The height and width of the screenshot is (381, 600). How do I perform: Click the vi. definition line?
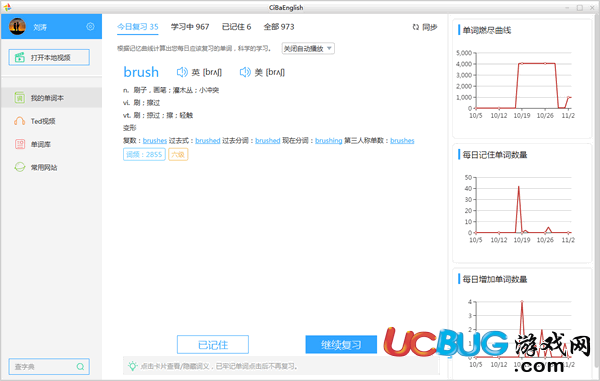point(142,103)
